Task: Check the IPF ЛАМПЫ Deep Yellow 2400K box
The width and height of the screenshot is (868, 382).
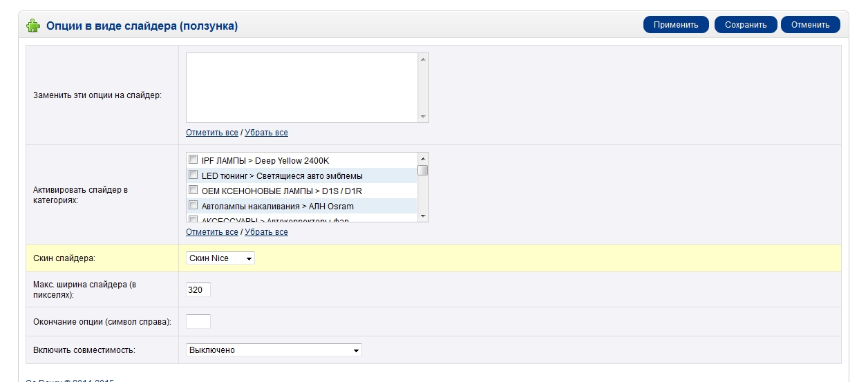Action: 194,160
